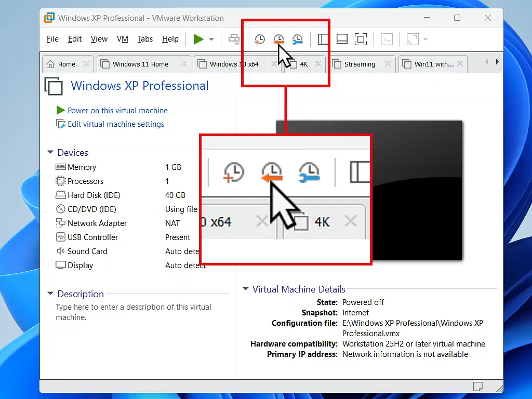This screenshot has height=399, width=532.
Task: Click the NAT network adapter value
Action: pyautogui.click(x=172, y=223)
